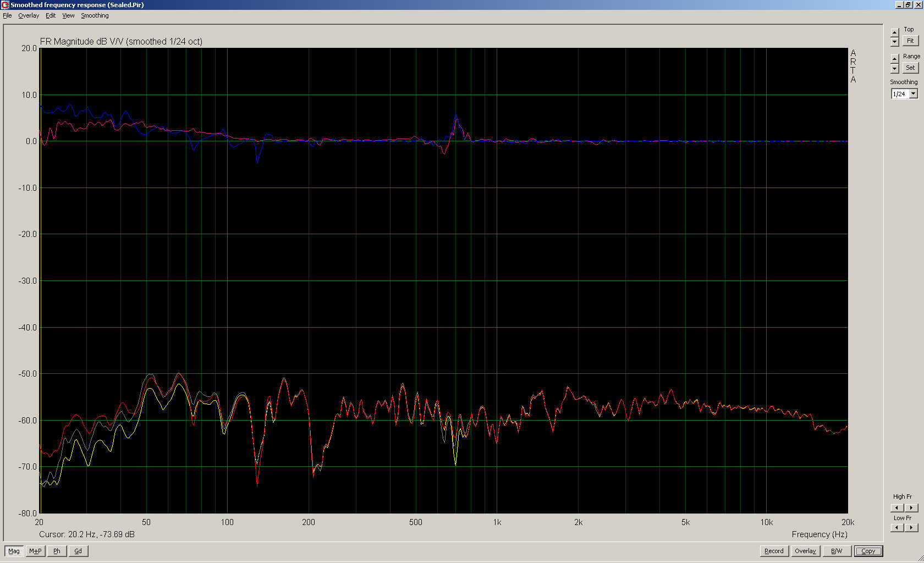Toggle B/W color mode button
This screenshot has height=563, width=924.
click(x=837, y=551)
